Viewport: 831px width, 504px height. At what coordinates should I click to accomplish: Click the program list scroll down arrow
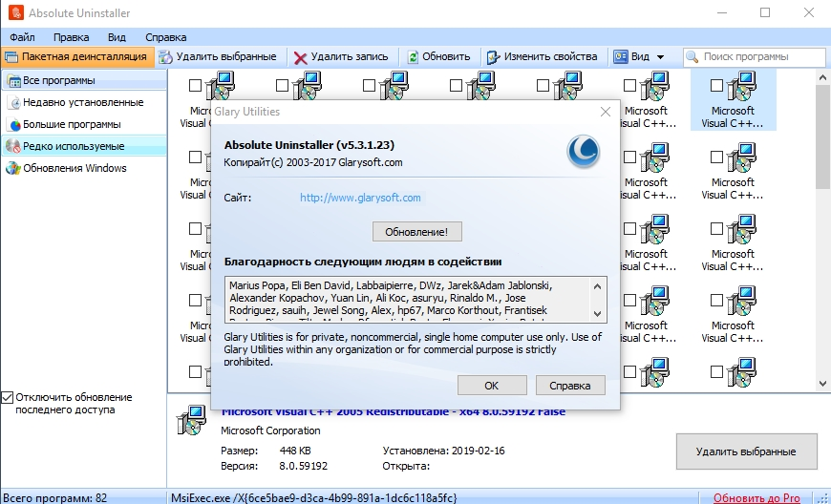pos(822,384)
